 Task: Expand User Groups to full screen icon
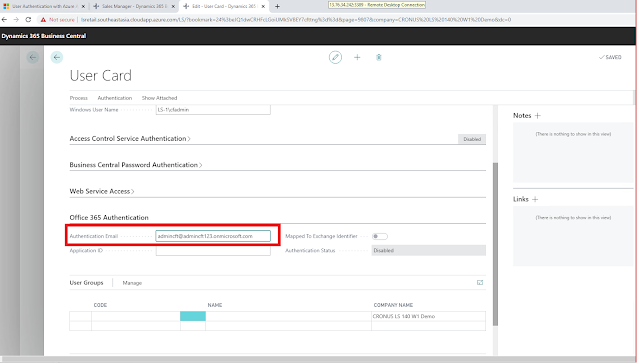click(x=480, y=283)
